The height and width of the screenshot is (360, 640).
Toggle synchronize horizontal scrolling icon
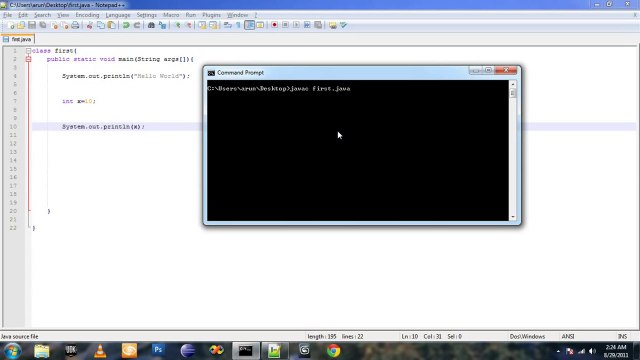[213, 25]
